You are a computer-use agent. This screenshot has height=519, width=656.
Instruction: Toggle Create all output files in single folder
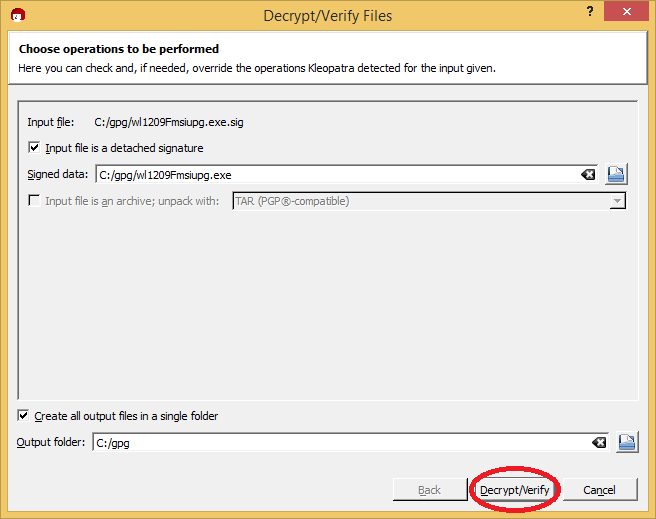click(23, 416)
